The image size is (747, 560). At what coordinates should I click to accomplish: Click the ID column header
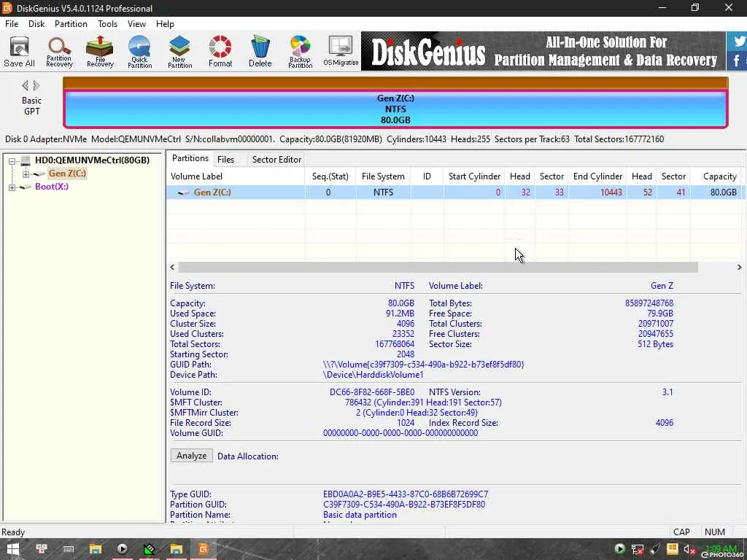tap(427, 176)
